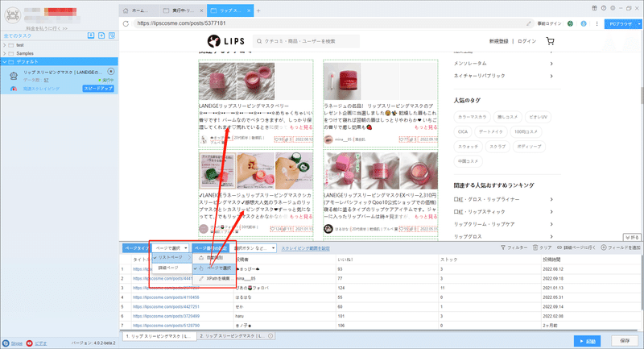Open the ページで選択 page type dropdown
The width and height of the screenshot is (644, 349).
(171, 248)
